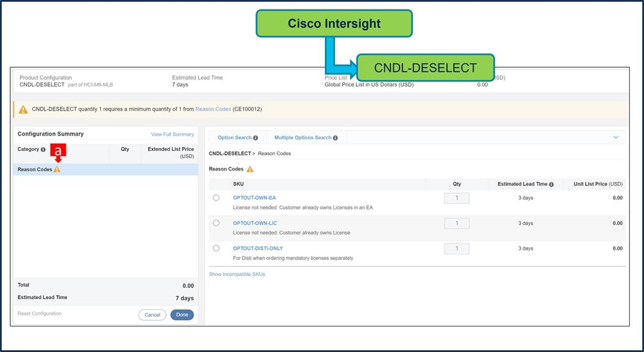Click the Option Search info icon

pyautogui.click(x=255, y=138)
